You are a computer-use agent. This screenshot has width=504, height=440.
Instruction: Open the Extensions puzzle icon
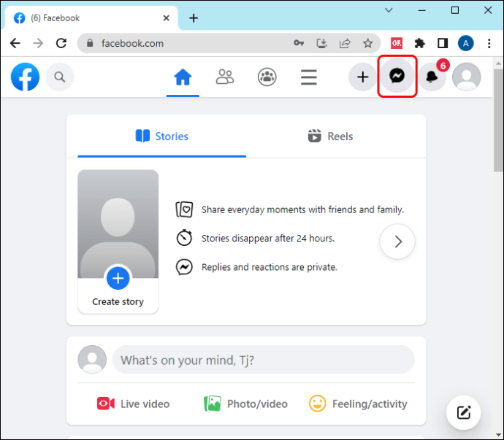(419, 43)
